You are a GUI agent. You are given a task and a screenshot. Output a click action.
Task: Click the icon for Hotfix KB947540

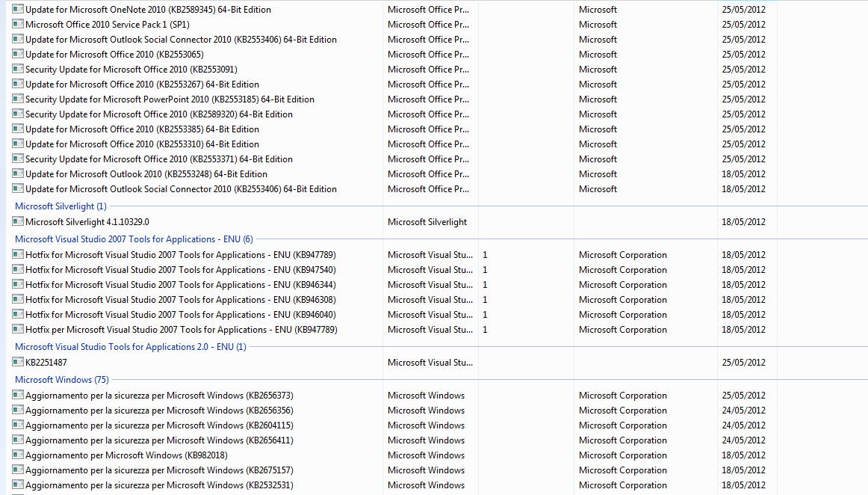click(18, 269)
